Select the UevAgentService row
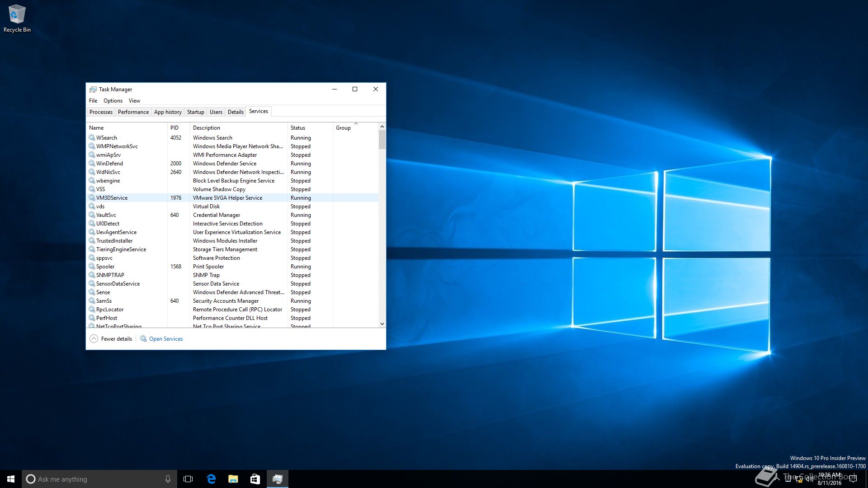The height and width of the screenshot is (488, 868). click(232, 232)
